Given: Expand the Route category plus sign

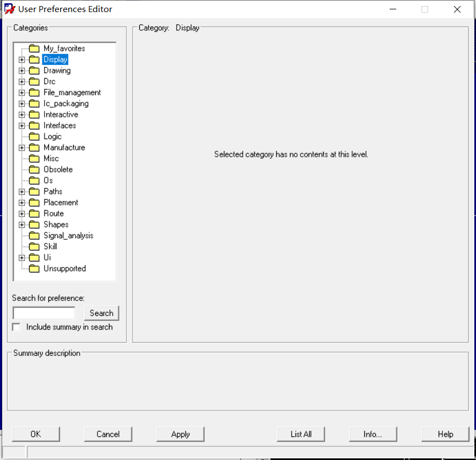Looking at the screenshot, I should (21, 213).
